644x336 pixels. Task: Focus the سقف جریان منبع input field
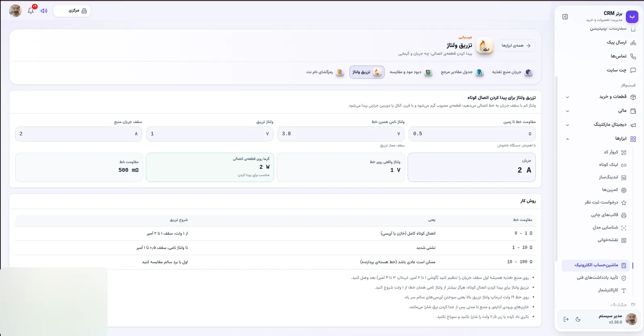pos(78,134)
